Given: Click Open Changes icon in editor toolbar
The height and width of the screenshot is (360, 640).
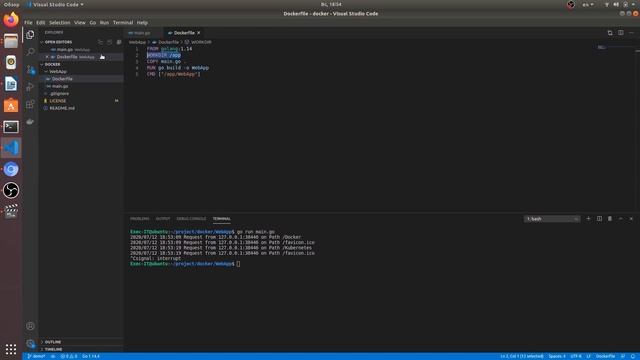Looking at the screenshot, I should click(610, 33).
